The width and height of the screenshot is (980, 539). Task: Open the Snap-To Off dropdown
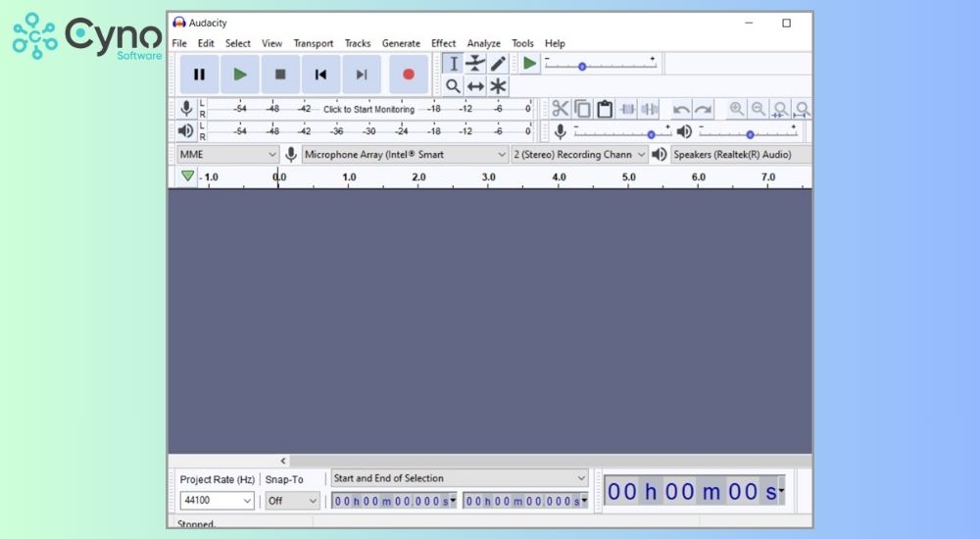(292, 500)
